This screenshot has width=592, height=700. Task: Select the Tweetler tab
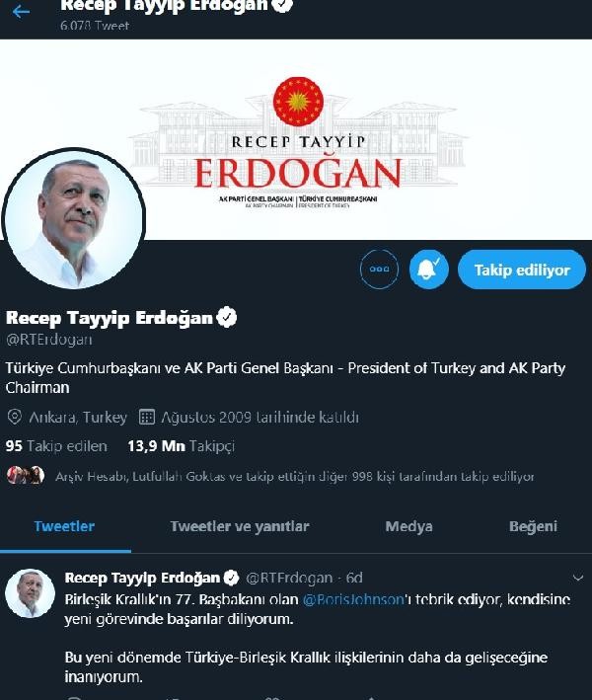[64, 526]
